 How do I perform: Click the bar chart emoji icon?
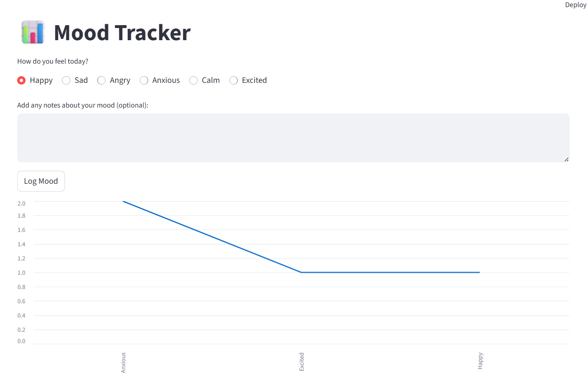[x=33, y=32]
